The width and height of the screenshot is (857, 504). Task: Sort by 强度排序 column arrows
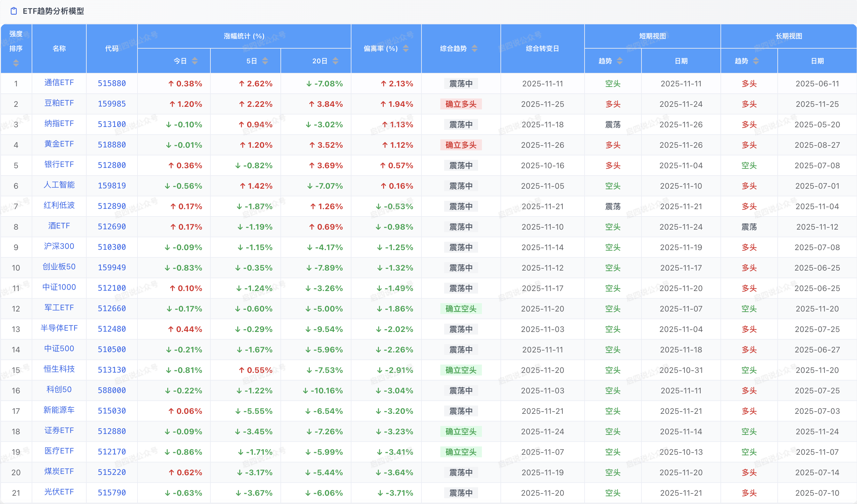coord(16,63)
